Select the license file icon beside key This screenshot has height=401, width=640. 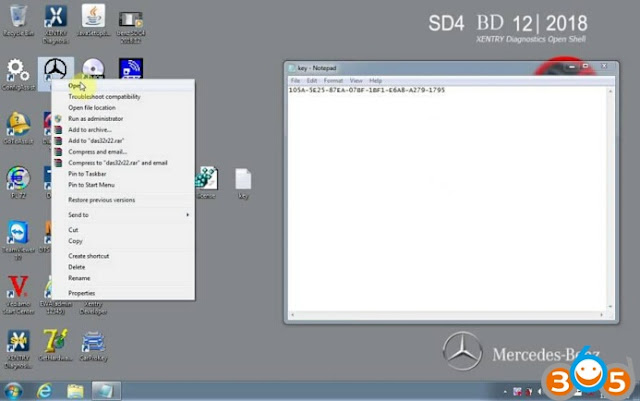pyautogui.click(x=206, y=183)
